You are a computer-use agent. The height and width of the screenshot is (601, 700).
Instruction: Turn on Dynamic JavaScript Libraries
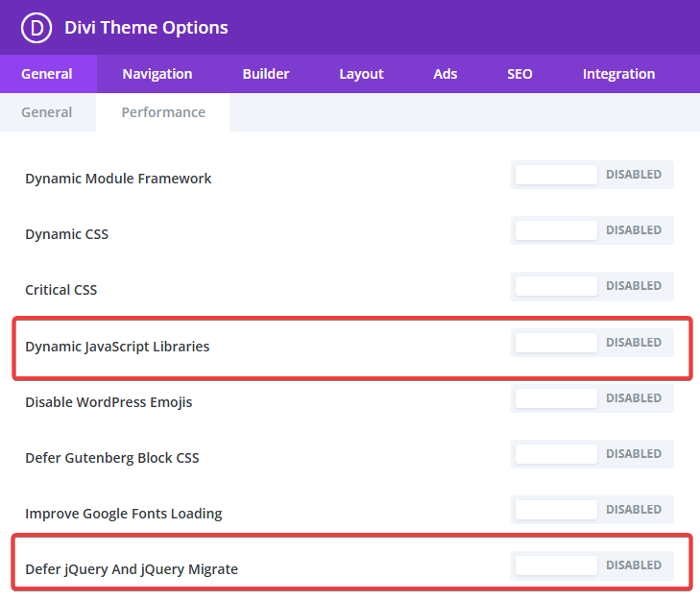pyautogui.click(x=591, y=343)
